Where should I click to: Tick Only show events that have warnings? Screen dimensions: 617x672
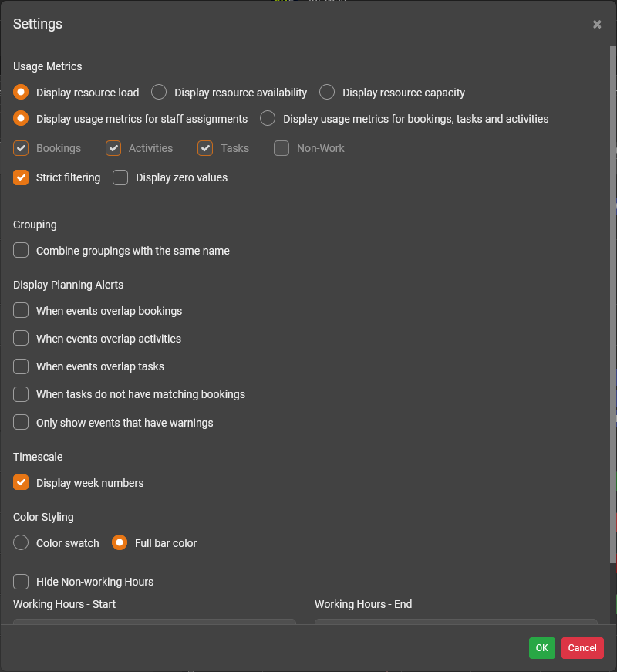pyautogui.click(x=22, y=423)
